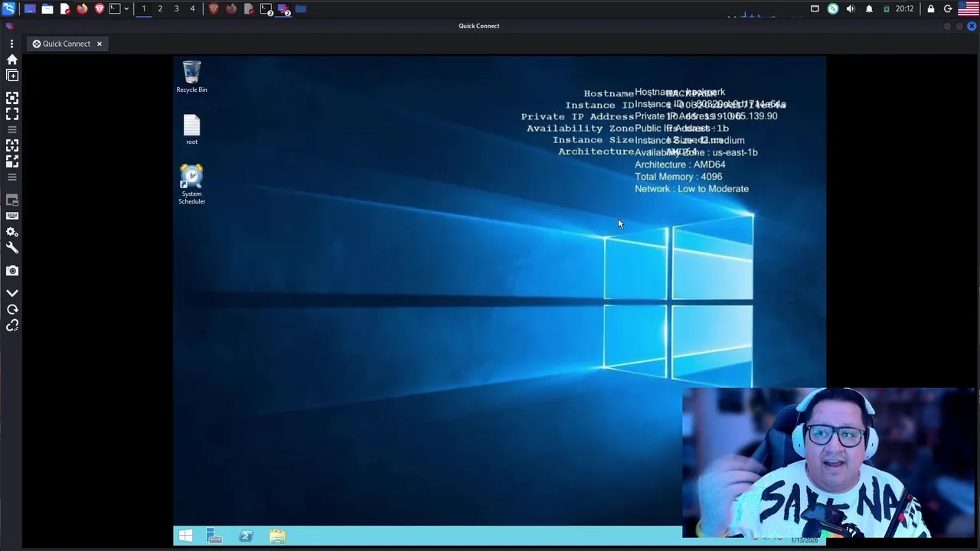Click the round green tray icon
The width and height of the screenshot is (980, 551).
pyautogui.click(x=833, y=8)
